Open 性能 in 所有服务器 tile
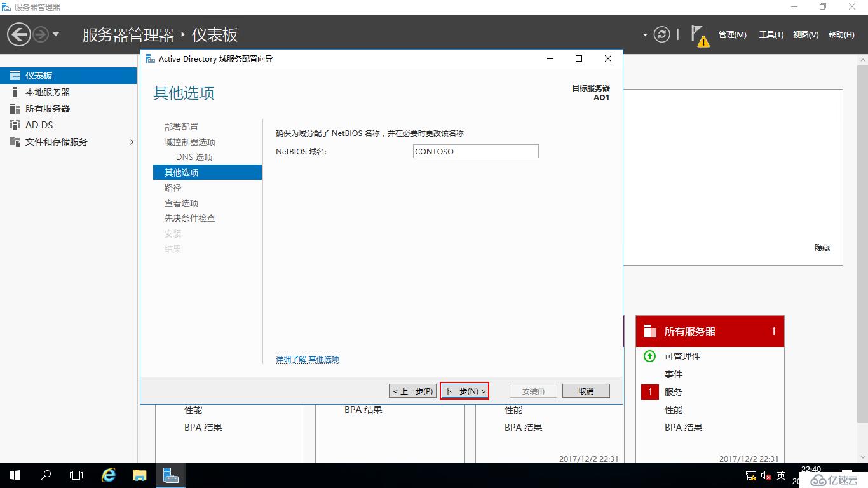Viewport: 868px width, 488px height. [x=674, y=410]
